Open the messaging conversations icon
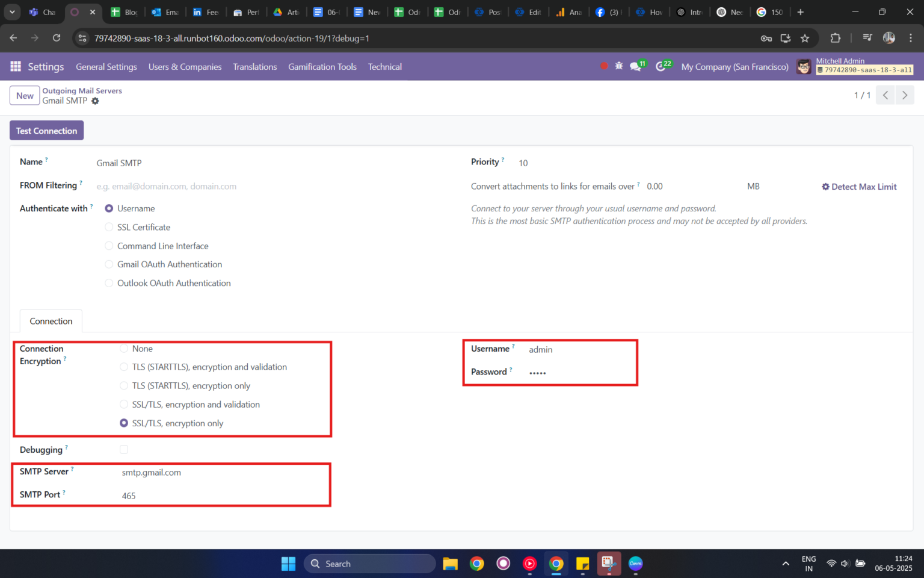This screenshot has width=924, height=578. (x=636, y=66)
